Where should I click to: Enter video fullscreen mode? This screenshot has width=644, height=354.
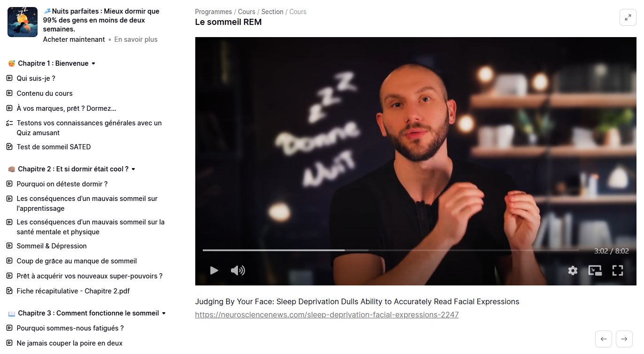point(618,270)
